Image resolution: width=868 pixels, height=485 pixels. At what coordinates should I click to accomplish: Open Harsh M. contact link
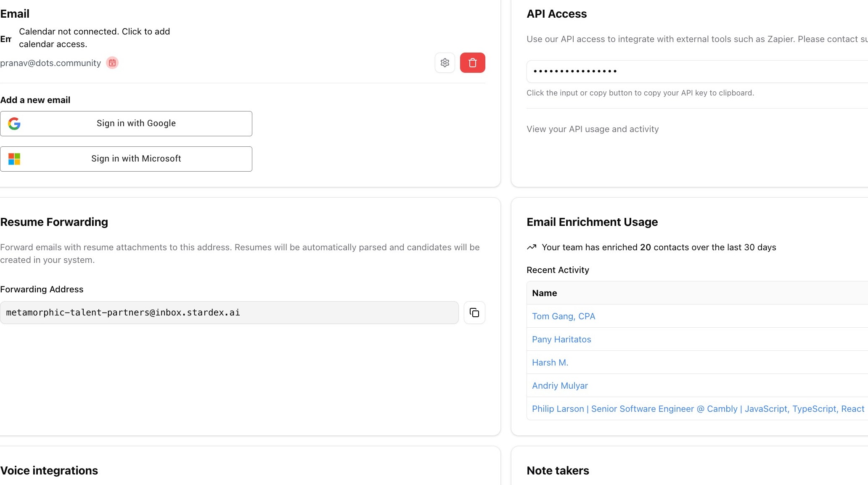click(550, 363)
